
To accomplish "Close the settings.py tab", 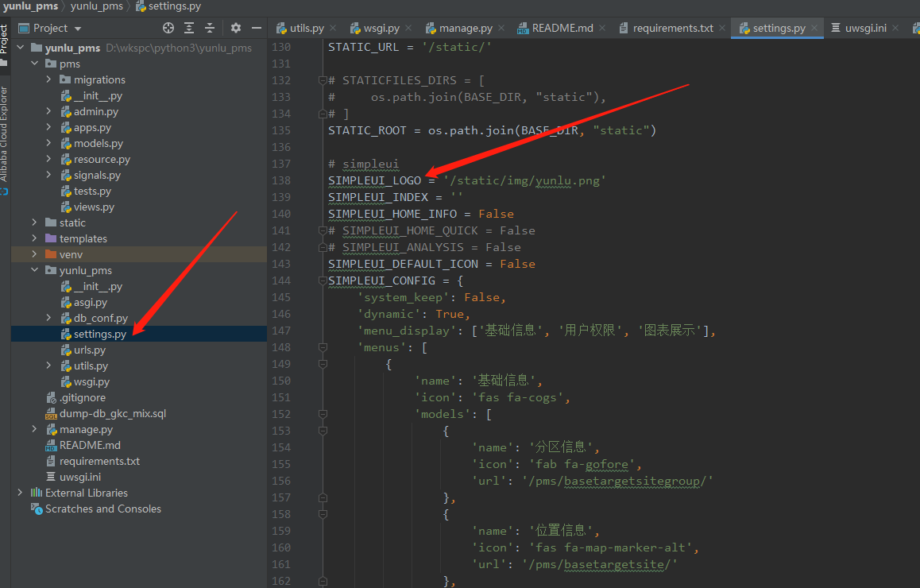I will coord(814,28).
